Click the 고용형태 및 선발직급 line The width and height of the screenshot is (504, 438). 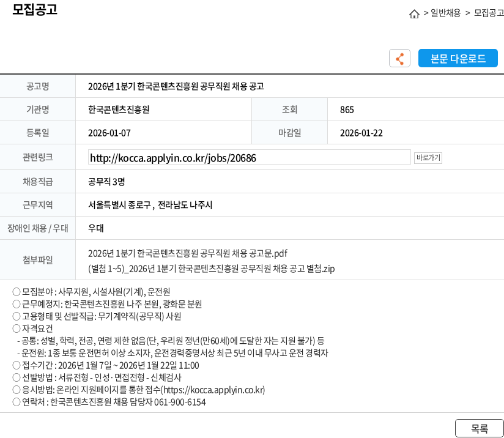[97, 316]
